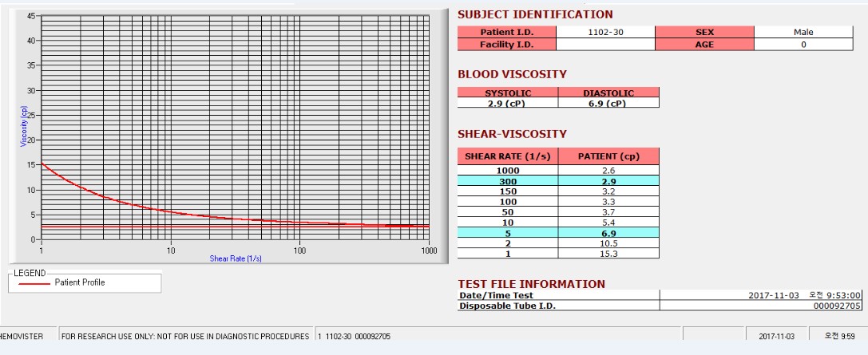Click the highlighted shear rate 5 row
The image size is (868, 355).
[558, 233]
